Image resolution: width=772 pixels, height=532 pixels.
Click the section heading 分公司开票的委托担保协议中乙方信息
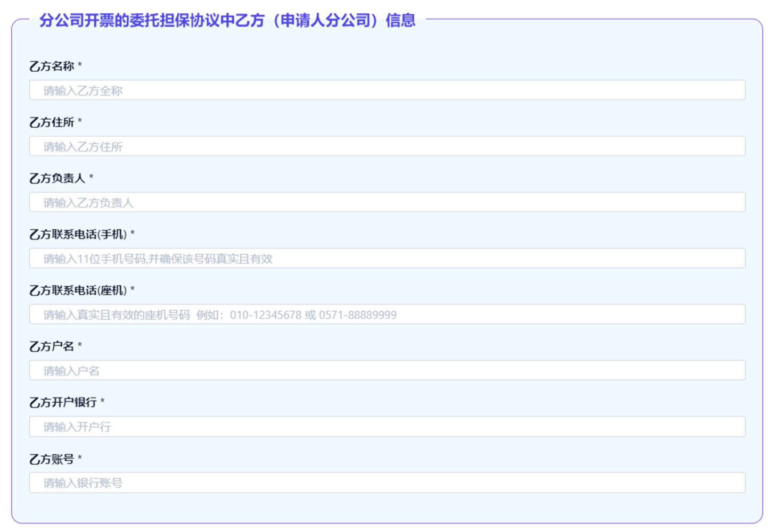[x=227, y=20]
